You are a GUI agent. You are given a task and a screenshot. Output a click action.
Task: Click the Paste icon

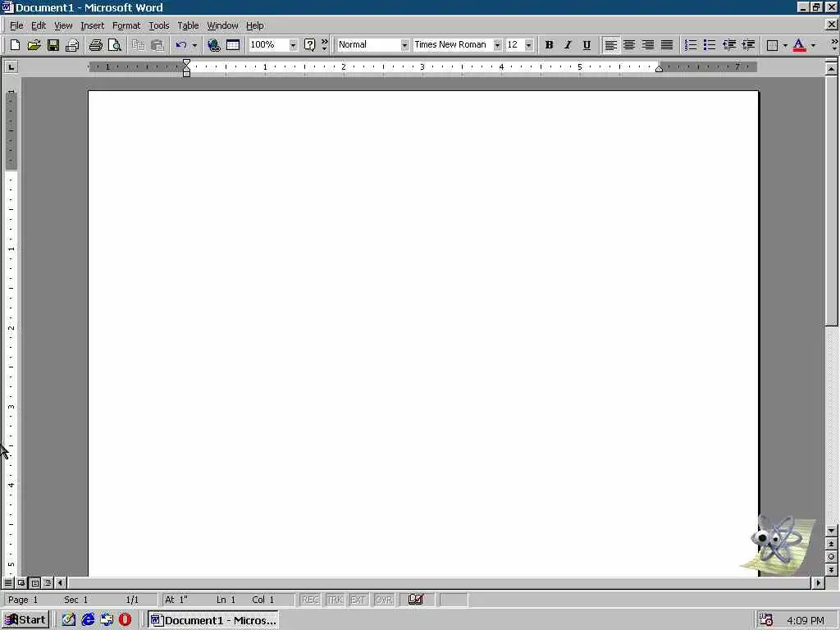click(157, 45)
